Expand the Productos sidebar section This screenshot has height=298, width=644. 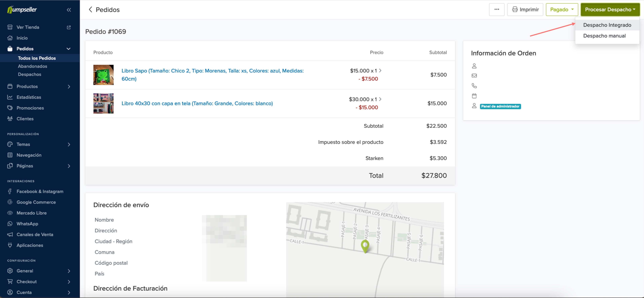pyautogui.click(x=69, y=86)
